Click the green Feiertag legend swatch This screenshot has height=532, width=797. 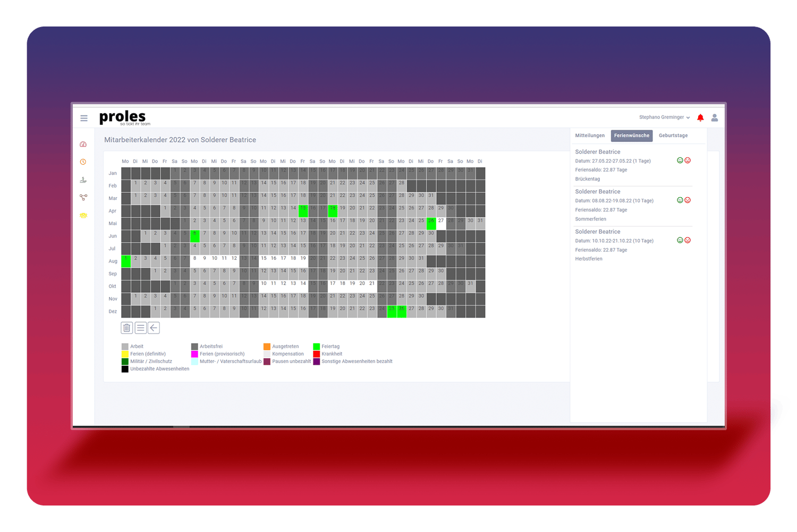pos(317,347)
